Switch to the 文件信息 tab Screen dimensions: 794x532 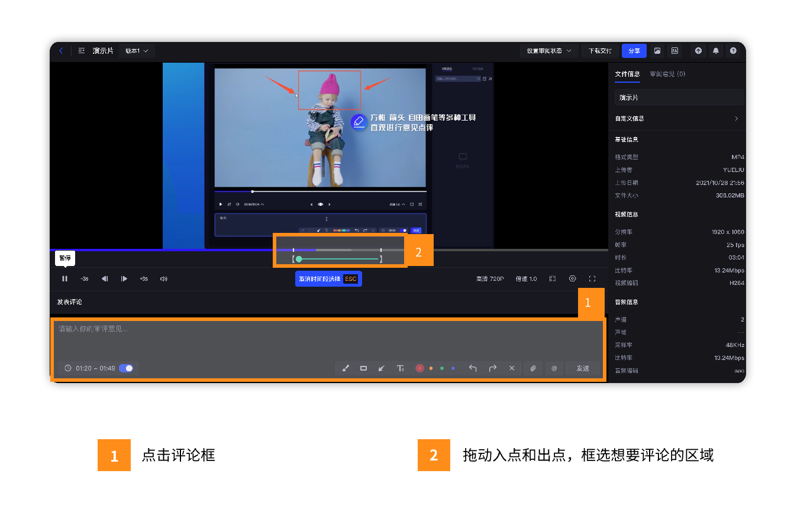coord(627,74)
